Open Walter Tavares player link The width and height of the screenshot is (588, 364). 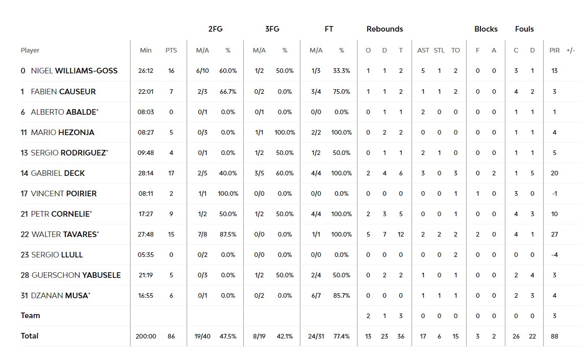pos(65,235)
